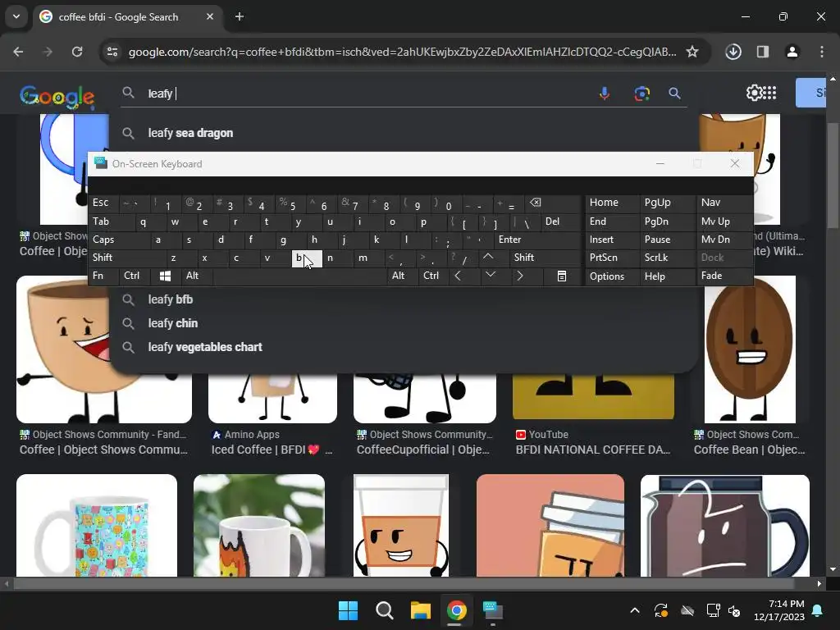Click the Help key on keyboard
Screen dimensions: 840x630
666,276
